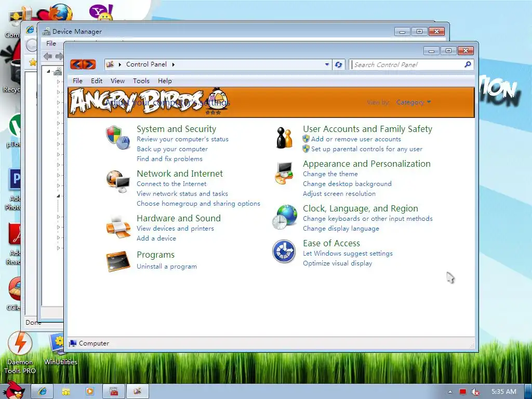Viewport: 532px width, 399px height.
Task: Open System and Security shield icon
Action: (118, 137)
